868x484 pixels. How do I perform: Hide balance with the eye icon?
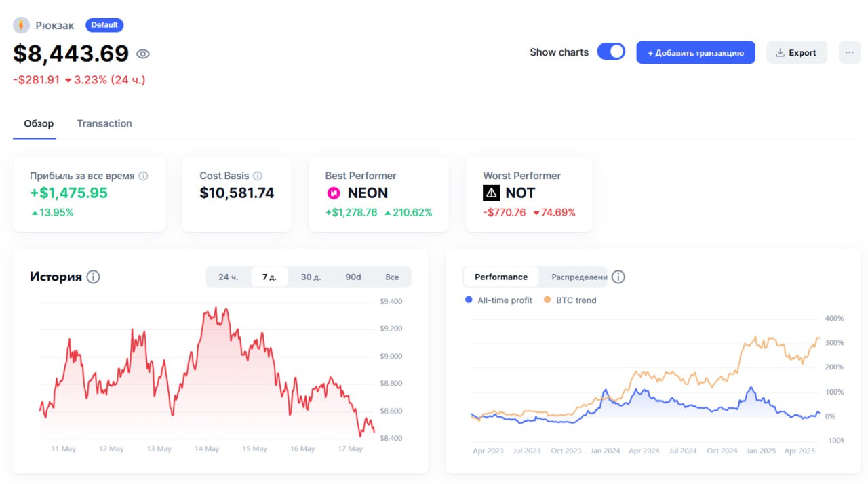[143, 54]
